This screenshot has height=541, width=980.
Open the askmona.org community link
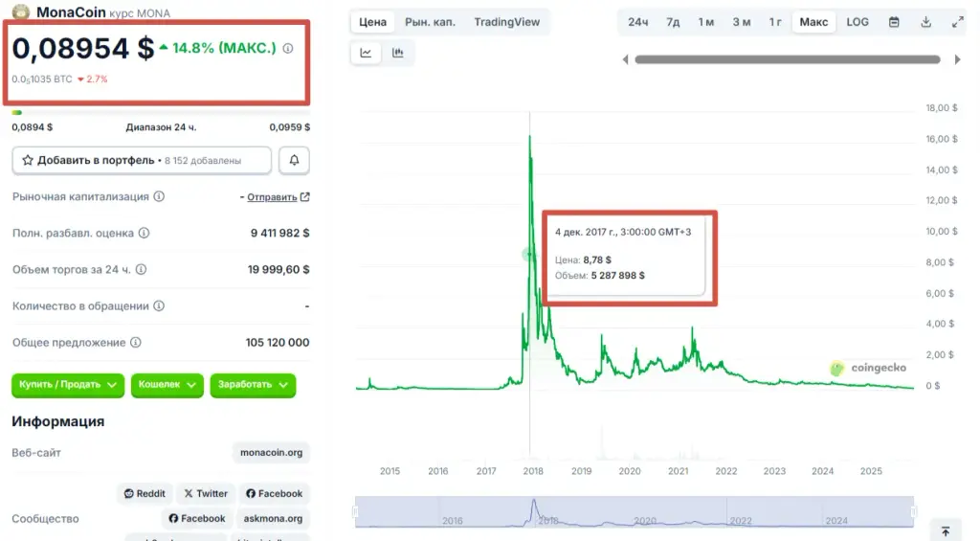(273, 518)
